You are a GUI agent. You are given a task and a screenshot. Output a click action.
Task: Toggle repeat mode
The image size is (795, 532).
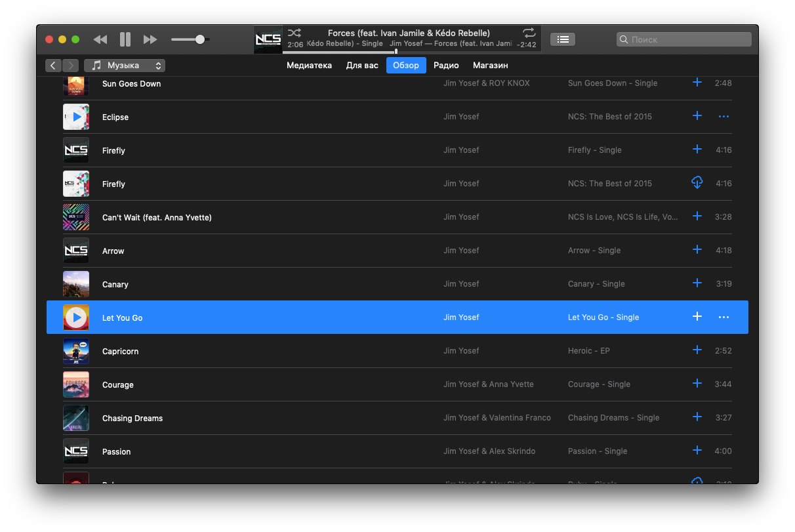coord(529,32)
